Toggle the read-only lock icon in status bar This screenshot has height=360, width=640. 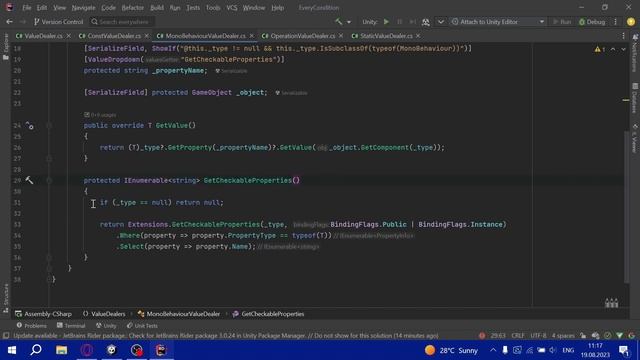tap(583, 336)
